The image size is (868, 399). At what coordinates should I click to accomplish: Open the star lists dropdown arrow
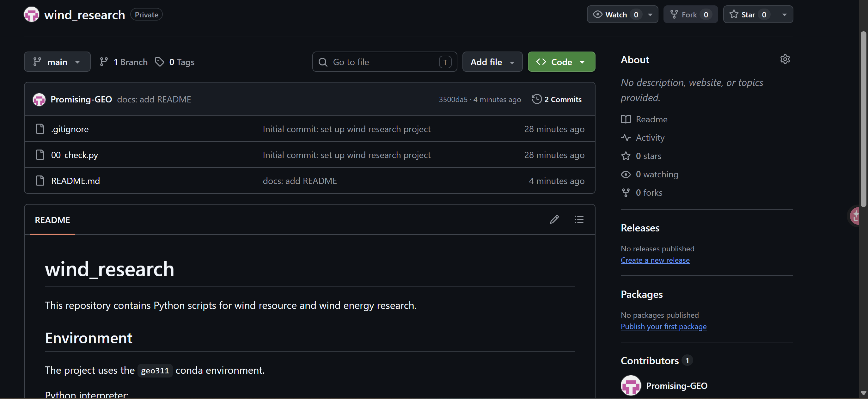pyautogui.click(x=785, y=15)
